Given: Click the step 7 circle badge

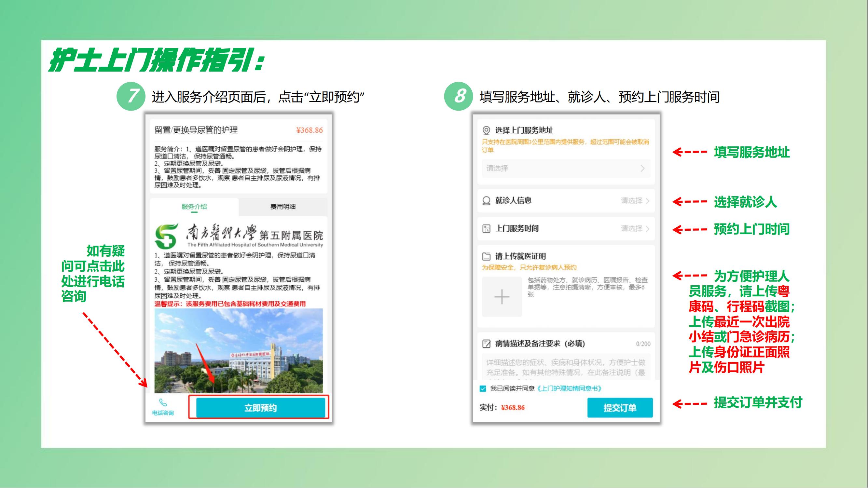Looking at the screenshot, I should coord(131,96).
